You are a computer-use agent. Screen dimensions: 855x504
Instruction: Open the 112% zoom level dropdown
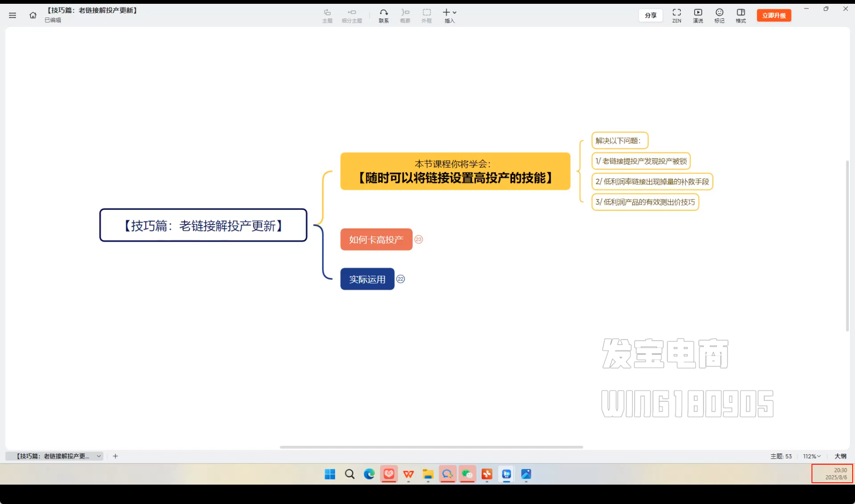click(811, 456)
